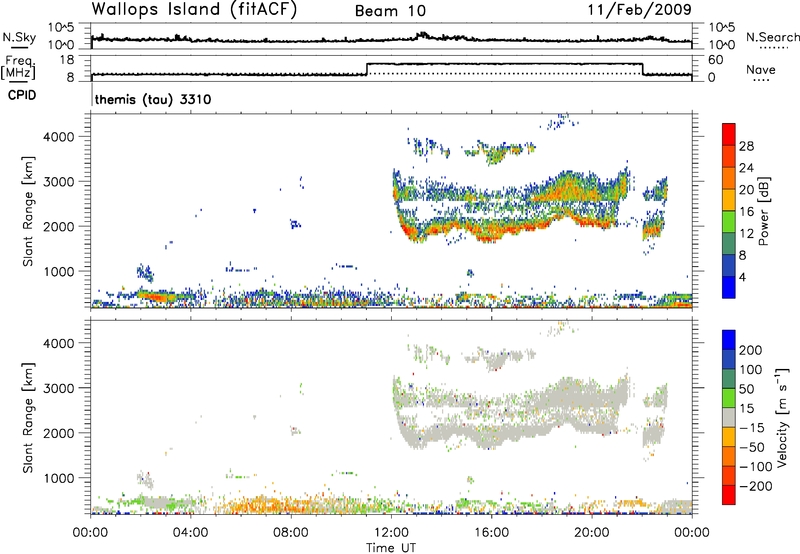Click the 'Time UT' axis label
Screen dimensions: 800x554
(391, 548)
